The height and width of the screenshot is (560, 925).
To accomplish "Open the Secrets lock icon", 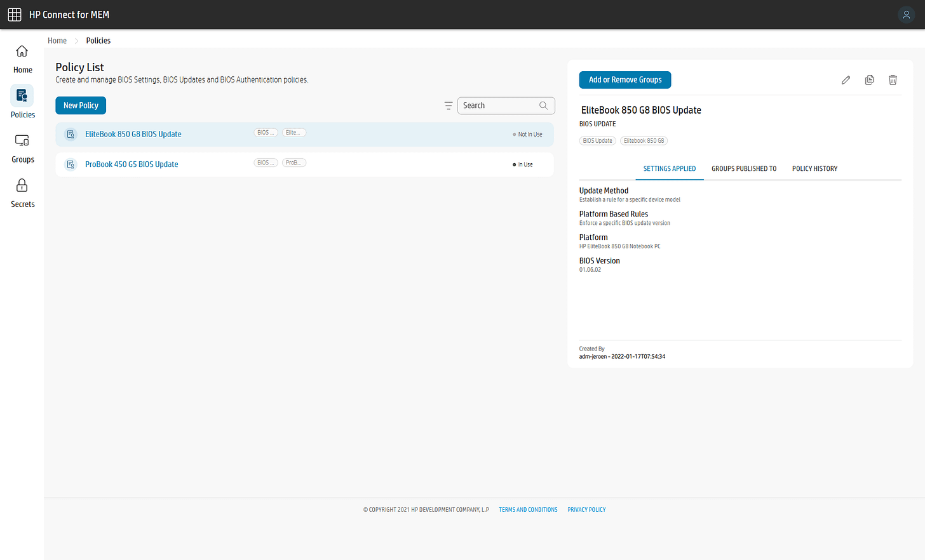I will pyautogui.click(x=22, y=185).
